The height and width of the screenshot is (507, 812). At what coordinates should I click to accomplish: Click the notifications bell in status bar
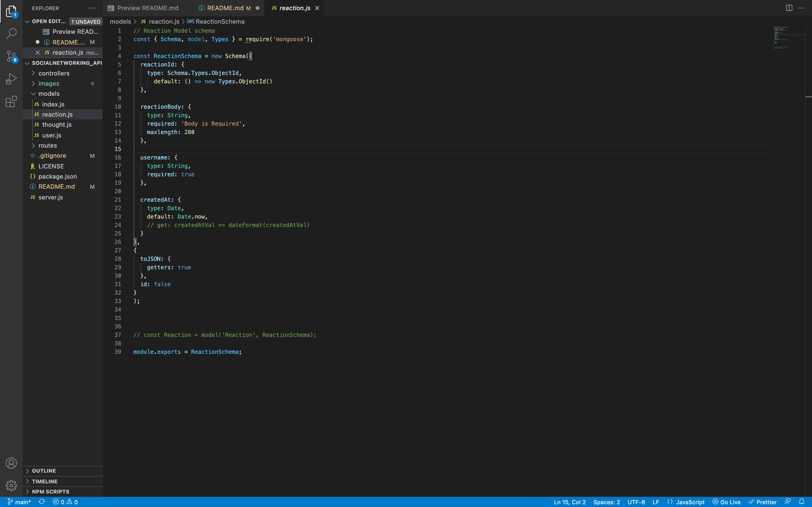tap(802, 502)
